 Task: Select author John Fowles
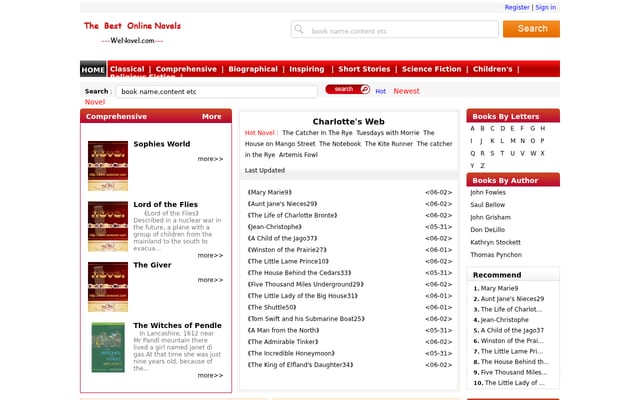tap(488, 192)
